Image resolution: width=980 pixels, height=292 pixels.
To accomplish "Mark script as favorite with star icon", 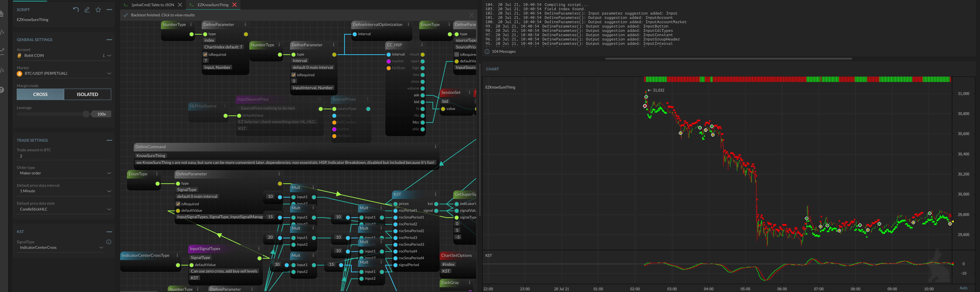I will pyautogui.click(x=98, y=10).
